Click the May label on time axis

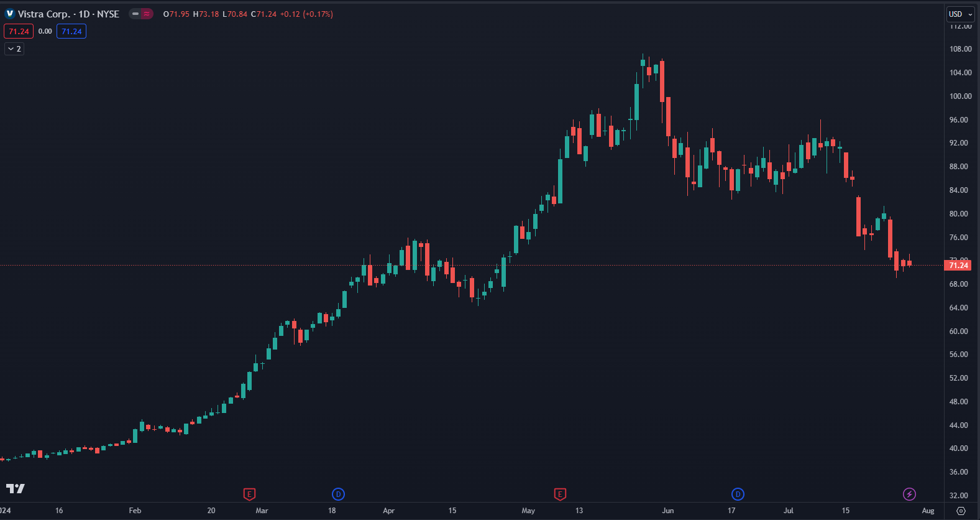point(528,511)
